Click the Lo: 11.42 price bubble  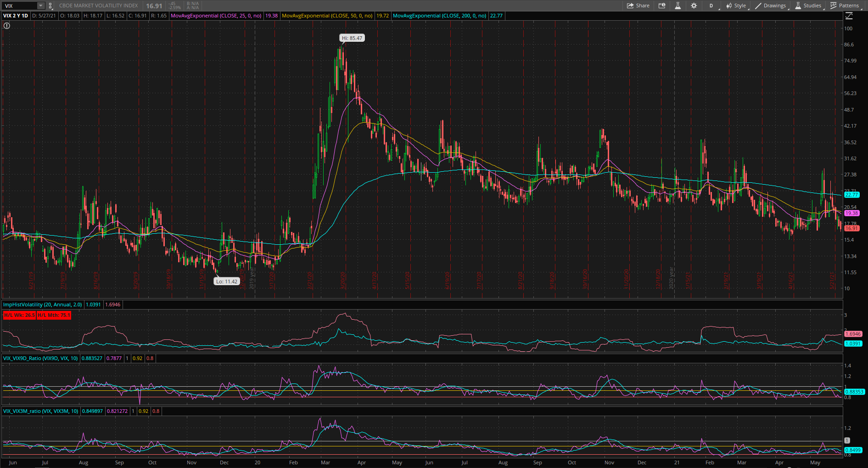[227, 282]
